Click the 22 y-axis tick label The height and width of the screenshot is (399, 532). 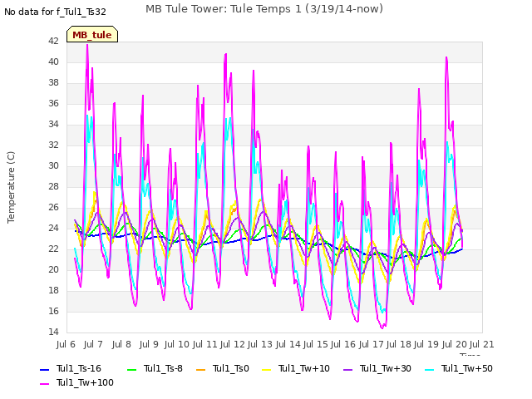[x=53, y=249]
